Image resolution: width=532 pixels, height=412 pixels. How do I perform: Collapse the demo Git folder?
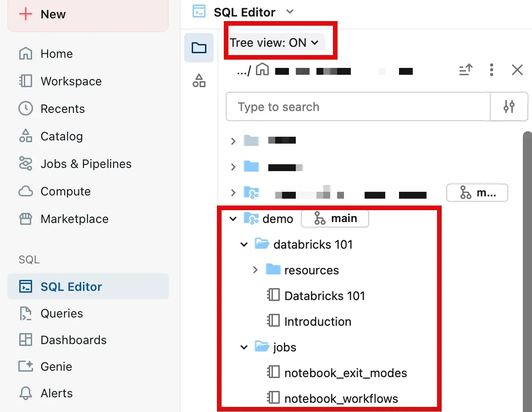233,218
